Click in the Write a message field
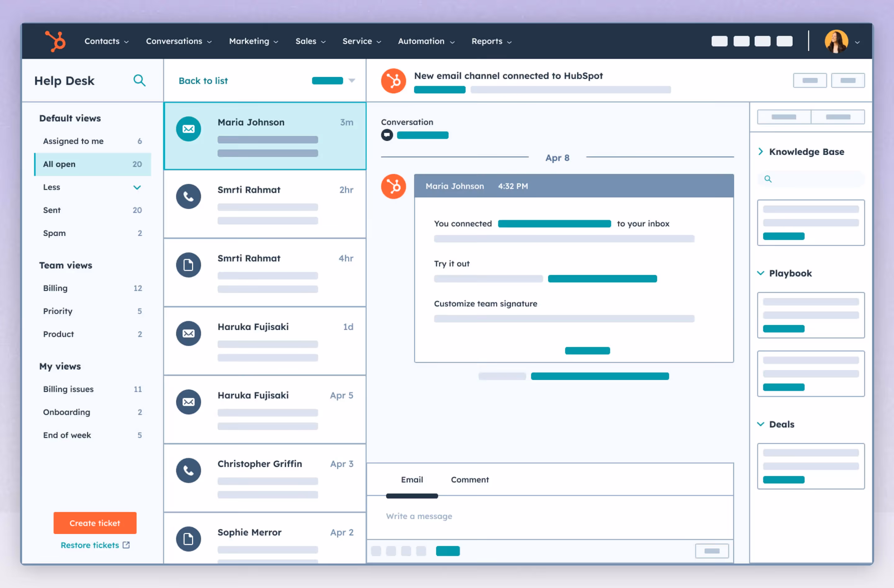This screenshot has width=894, height=588. [550, 517]
